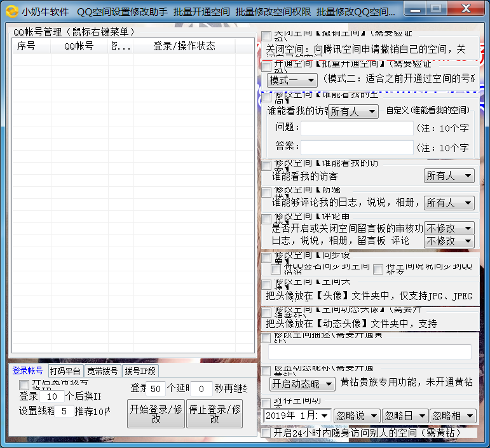Minimize the 小奶牛软件 window

coord(415,9)
